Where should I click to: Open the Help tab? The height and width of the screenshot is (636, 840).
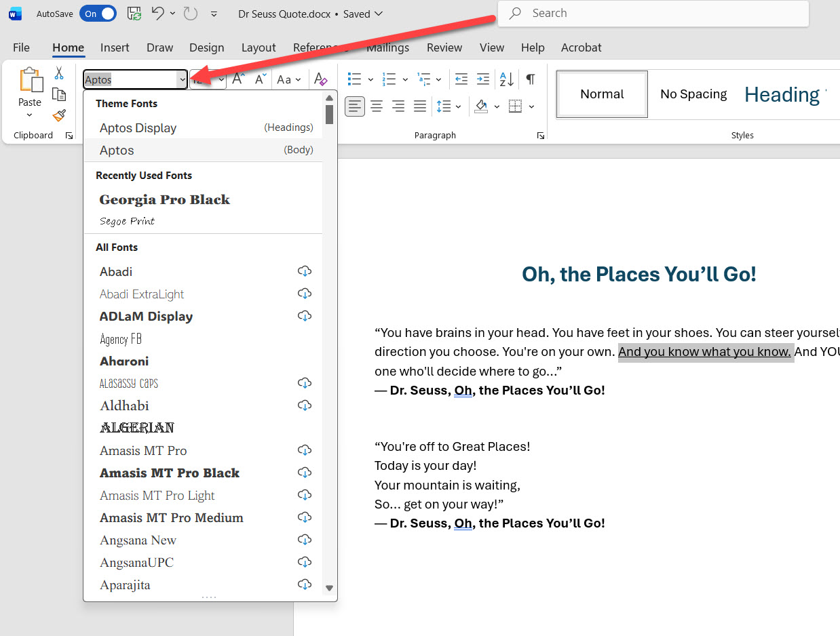point(533,47)
